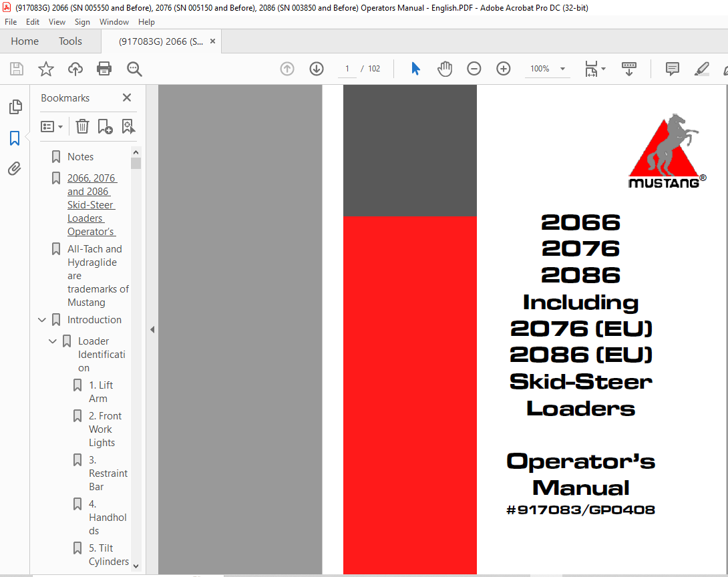Close the Bookmarks panel
The image size is (728, 577).
tap(127, 98)
